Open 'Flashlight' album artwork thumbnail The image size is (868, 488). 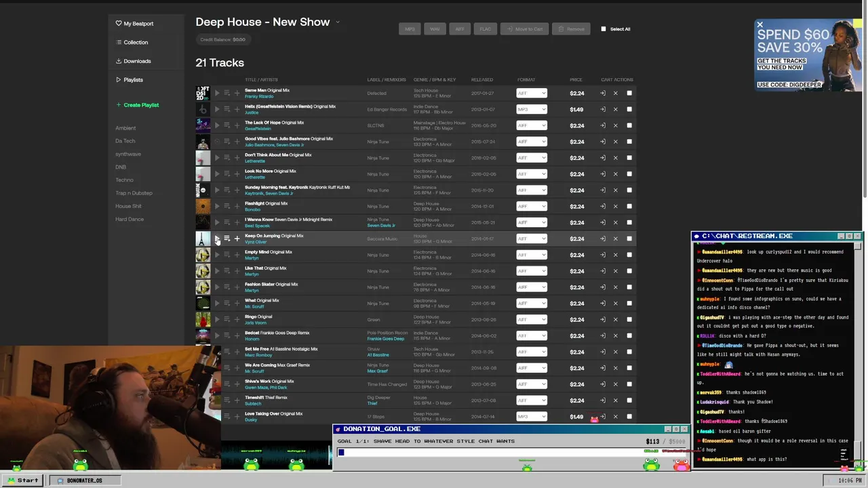203,206
